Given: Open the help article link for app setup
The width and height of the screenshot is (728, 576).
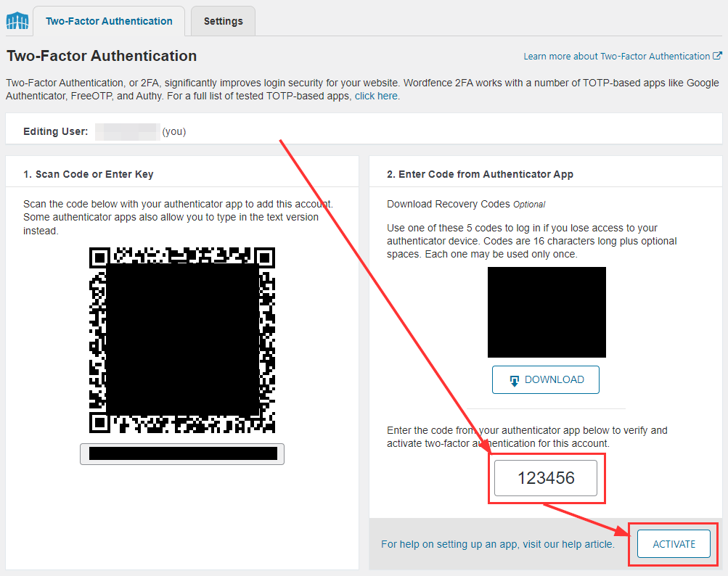Looking at the screenshot, I should pyautogui.click(x=498, y=544).
